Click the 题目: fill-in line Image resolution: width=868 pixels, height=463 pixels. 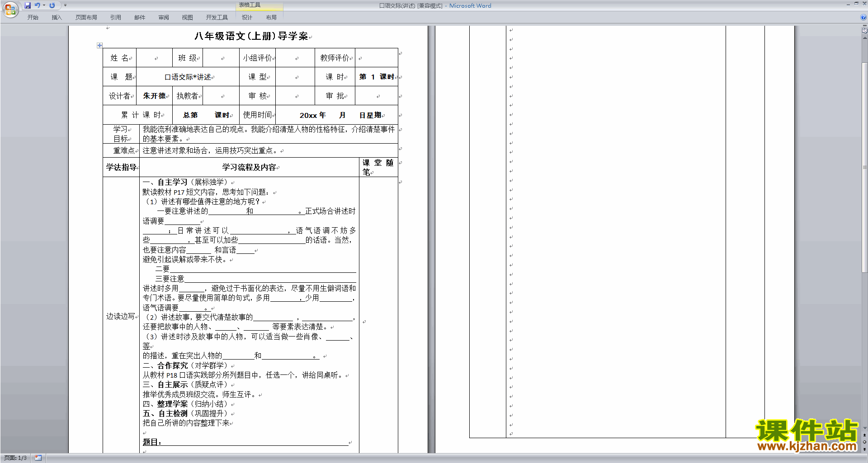tap(246, 442)
